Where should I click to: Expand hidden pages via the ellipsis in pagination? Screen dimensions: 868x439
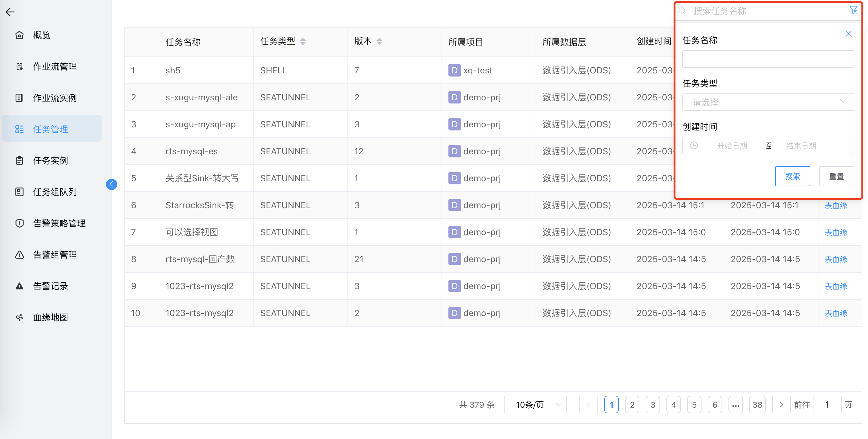736,404
